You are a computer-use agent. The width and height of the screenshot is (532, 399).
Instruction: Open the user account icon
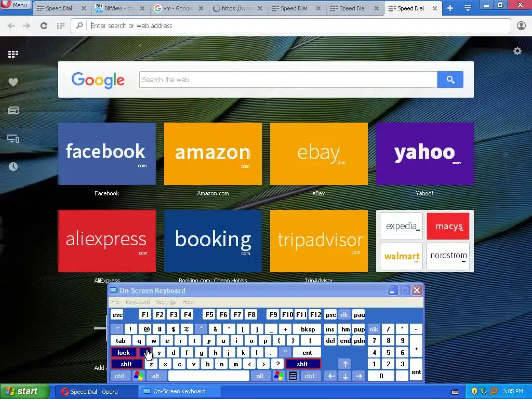(x=521, y=25)
